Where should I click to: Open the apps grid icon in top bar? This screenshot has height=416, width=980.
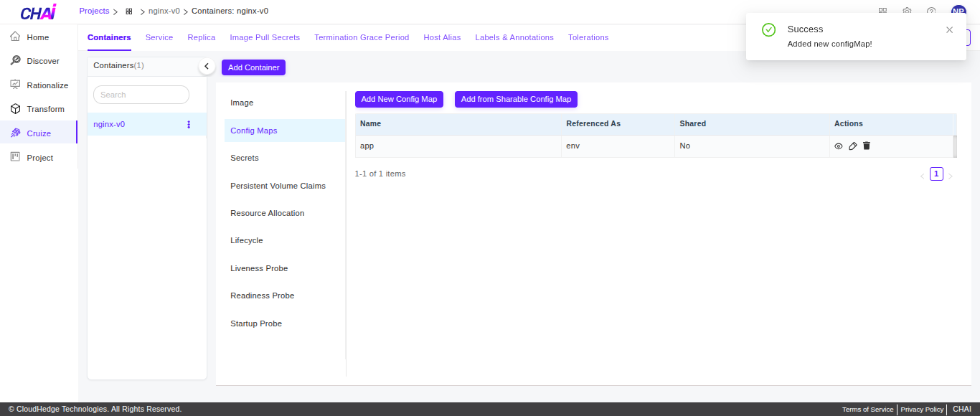tap(883, 11)
